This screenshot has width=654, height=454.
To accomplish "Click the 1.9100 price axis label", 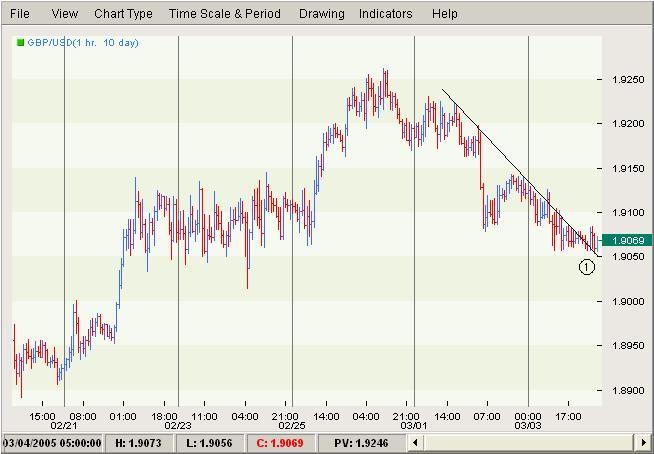I will (x=628, y=213).
